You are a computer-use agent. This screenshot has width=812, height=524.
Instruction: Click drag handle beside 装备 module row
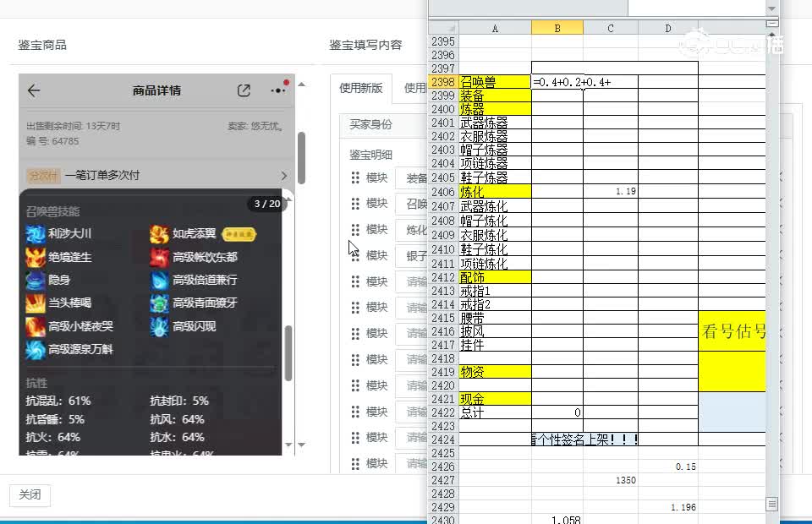pyautogui.click(x=355, y=178)
